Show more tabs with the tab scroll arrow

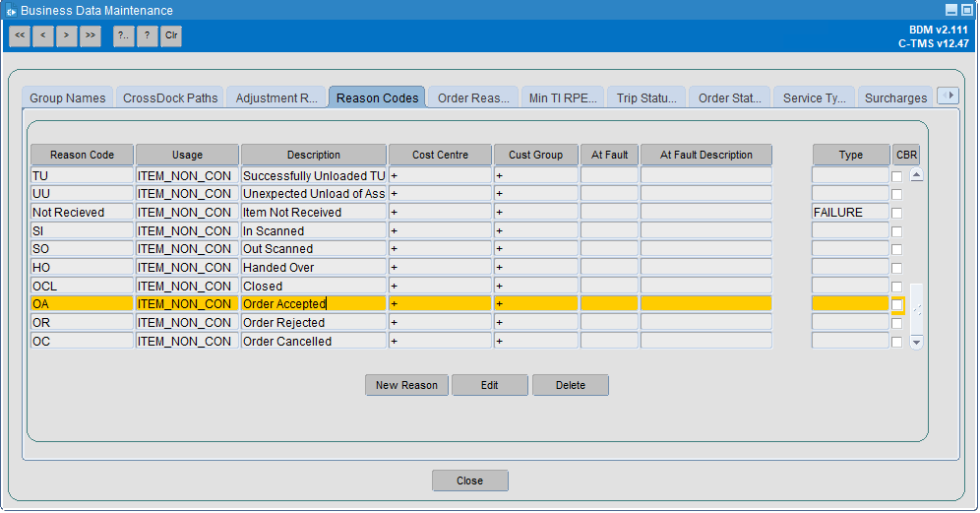[949, 96]
